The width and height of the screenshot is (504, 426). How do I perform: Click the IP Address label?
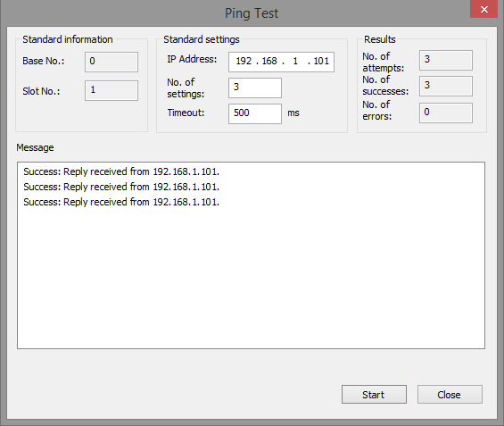(192, 59)
